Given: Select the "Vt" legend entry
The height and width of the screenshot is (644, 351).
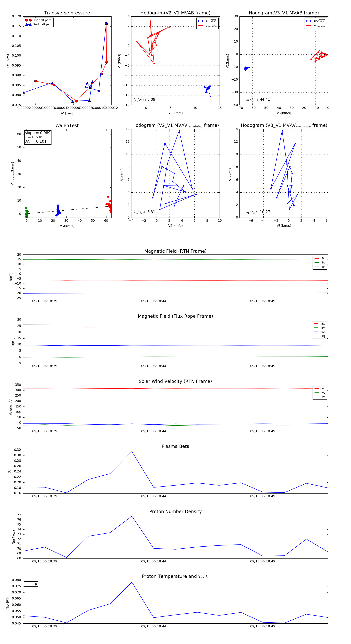Looking at the screenshot, I should pyautogui.click(x=320, y=393).
